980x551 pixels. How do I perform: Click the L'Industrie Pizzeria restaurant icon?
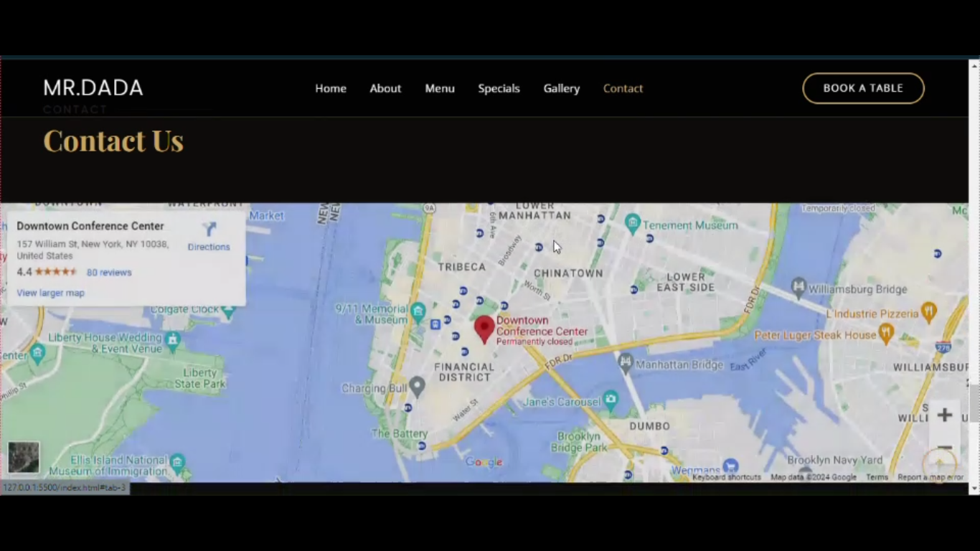929,311
